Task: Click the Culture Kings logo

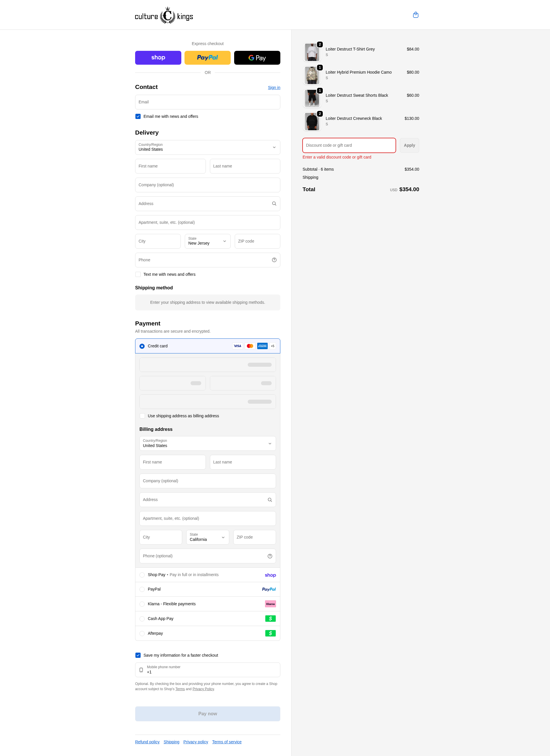Action: [164, 16]
